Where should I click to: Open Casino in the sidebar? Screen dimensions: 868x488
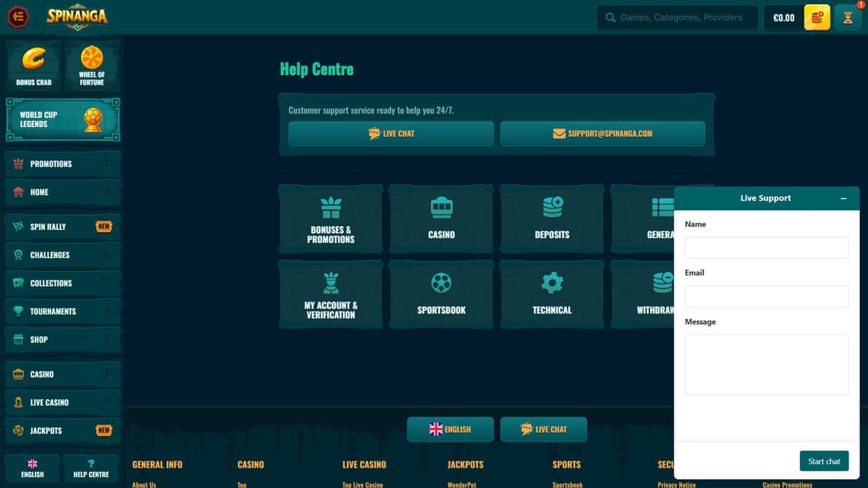(63, 374)
